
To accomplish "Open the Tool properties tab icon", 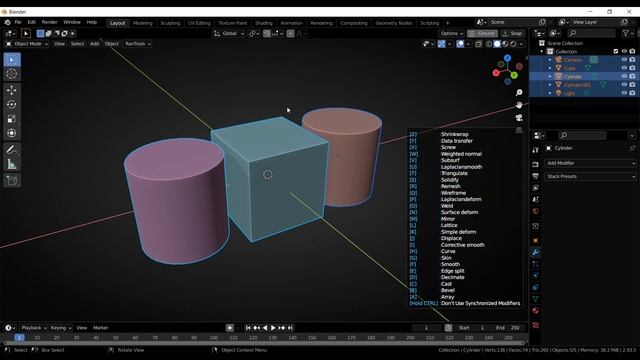I will (x=536, y=150).
